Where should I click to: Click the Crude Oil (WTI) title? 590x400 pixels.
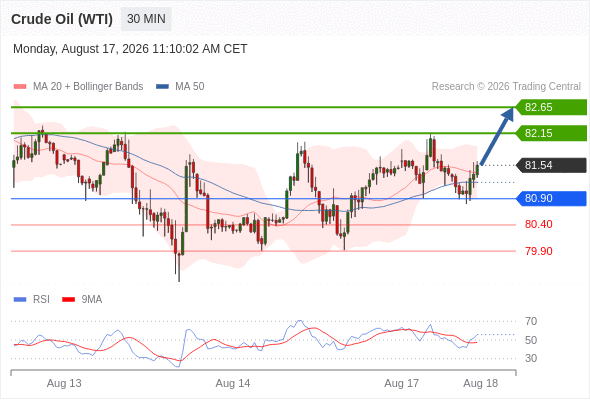tap(62, 19)
